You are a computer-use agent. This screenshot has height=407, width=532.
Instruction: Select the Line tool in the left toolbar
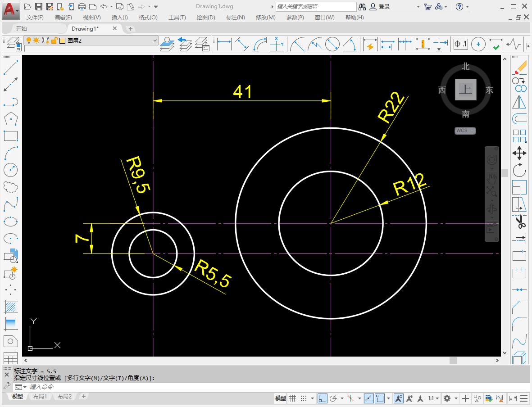(11, 67)
